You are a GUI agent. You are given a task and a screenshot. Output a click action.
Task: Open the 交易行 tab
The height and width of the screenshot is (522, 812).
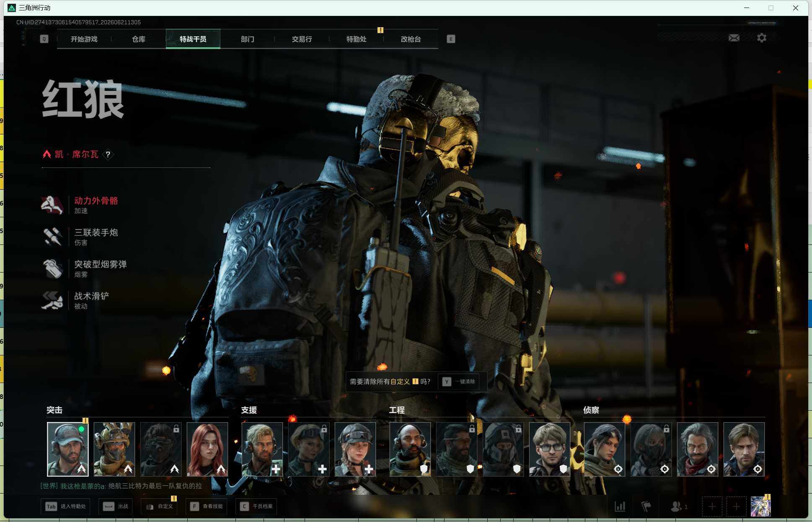302,39
